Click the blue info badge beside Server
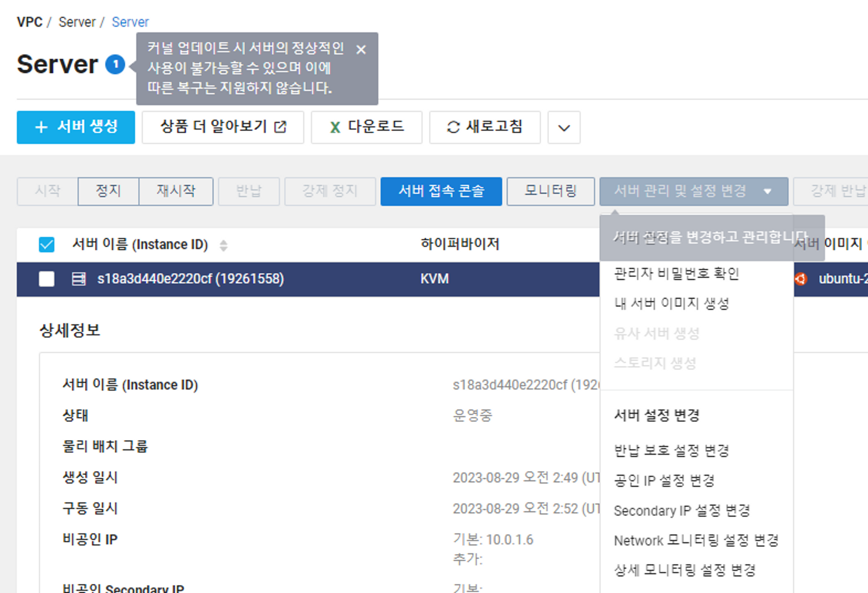The image size is (868, 593). [x=115, y=65]
